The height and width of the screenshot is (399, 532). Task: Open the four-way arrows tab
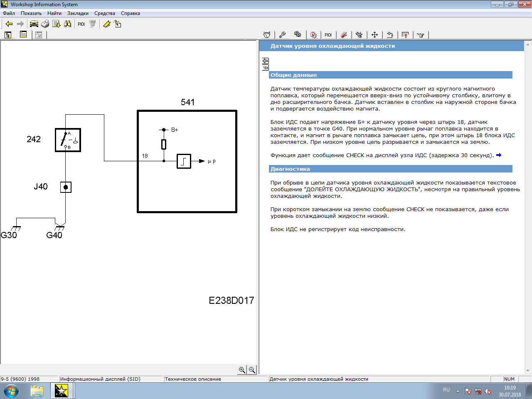tap(374, 35)
